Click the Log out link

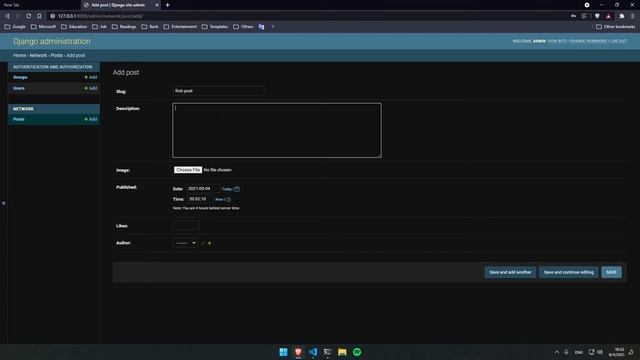click(618, 41)
